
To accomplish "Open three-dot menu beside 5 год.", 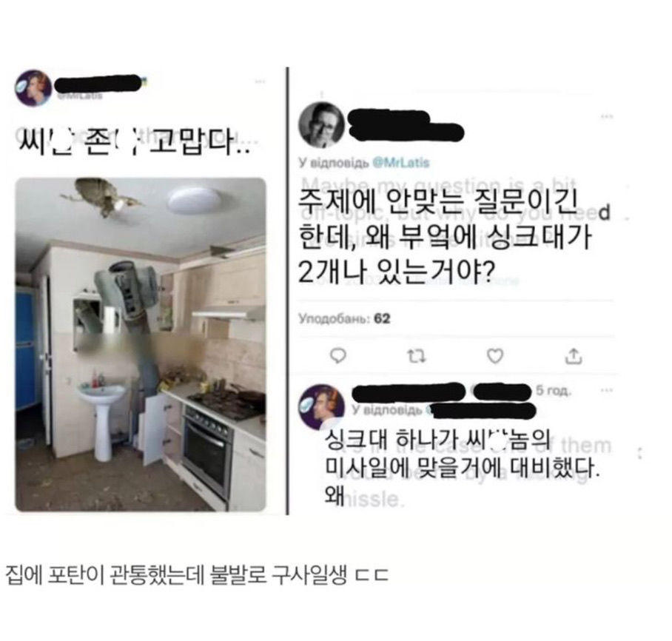I will pos(606,390).
